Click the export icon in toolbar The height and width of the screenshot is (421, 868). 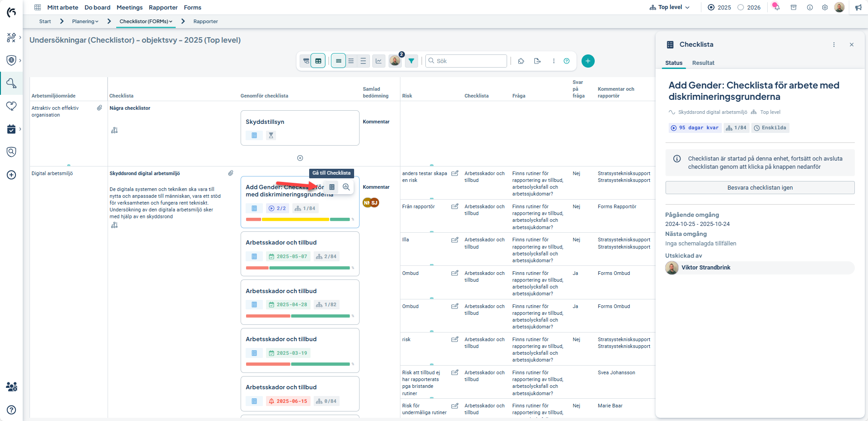pyautogui.click(x=537, y=61)
